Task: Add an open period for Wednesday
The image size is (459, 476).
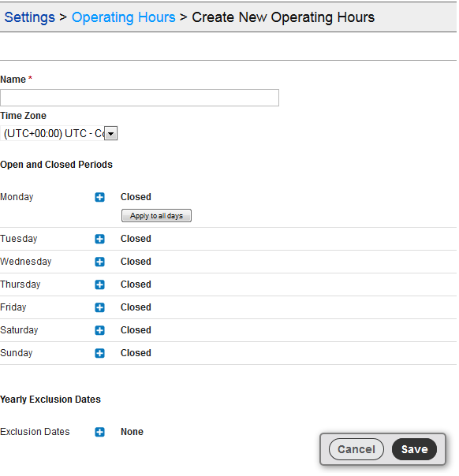Action: [99, 262]
